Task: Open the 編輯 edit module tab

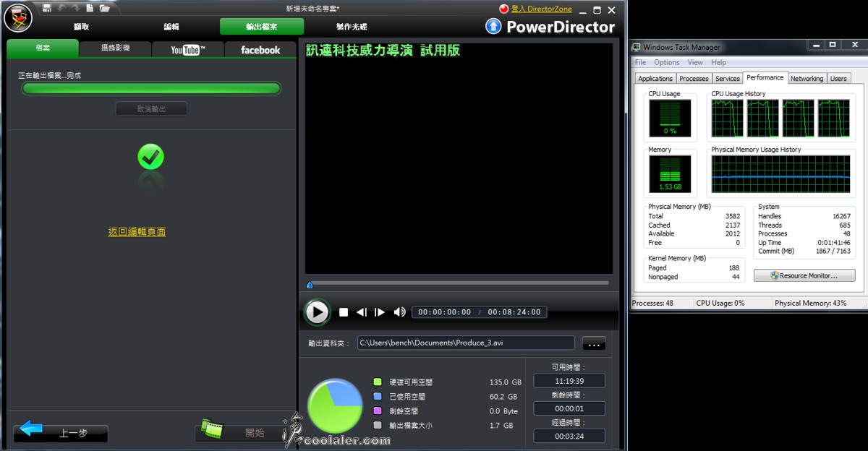Action: (x=171, y=27)
